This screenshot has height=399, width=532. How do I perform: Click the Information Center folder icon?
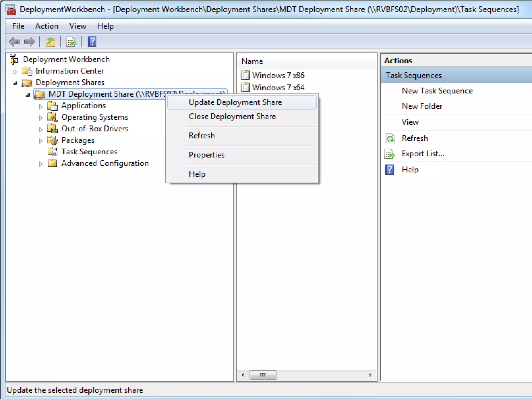pyautogui.click(x=27, y=71)
